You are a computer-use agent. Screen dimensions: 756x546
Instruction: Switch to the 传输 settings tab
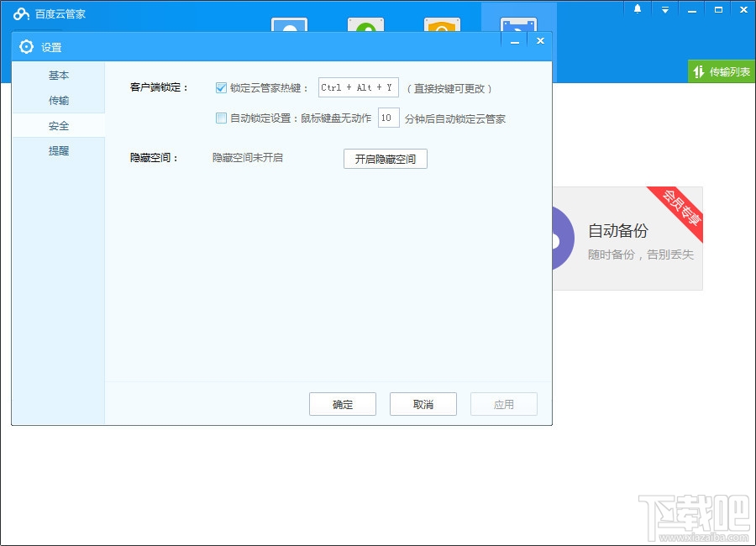(58, 101)
